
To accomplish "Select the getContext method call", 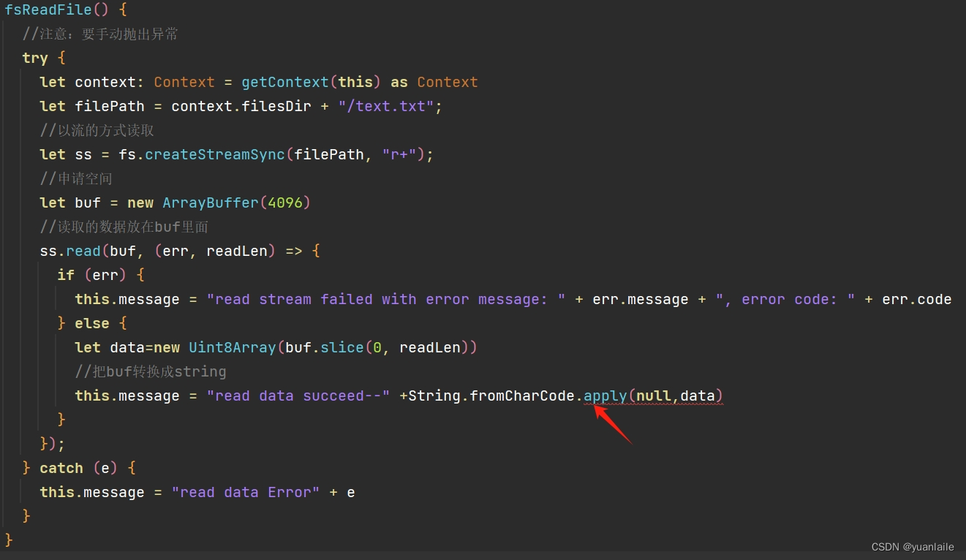I will click(284, 82).
